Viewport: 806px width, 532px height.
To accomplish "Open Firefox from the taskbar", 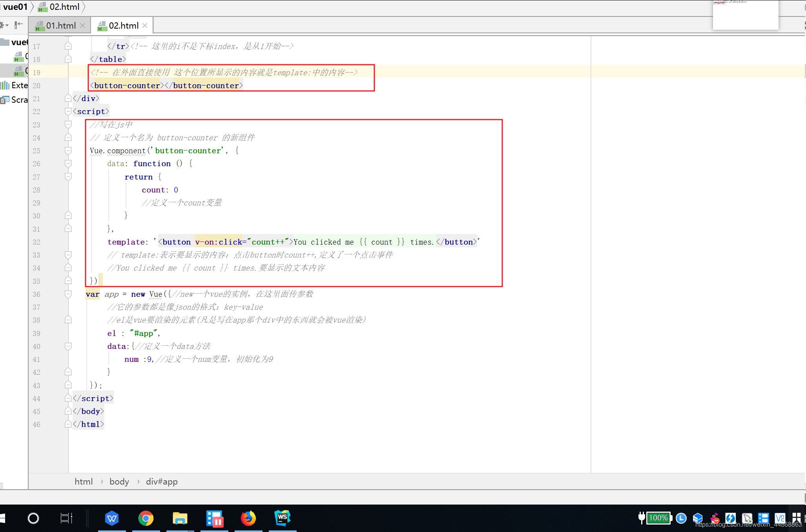I will [x=248, y=518].
